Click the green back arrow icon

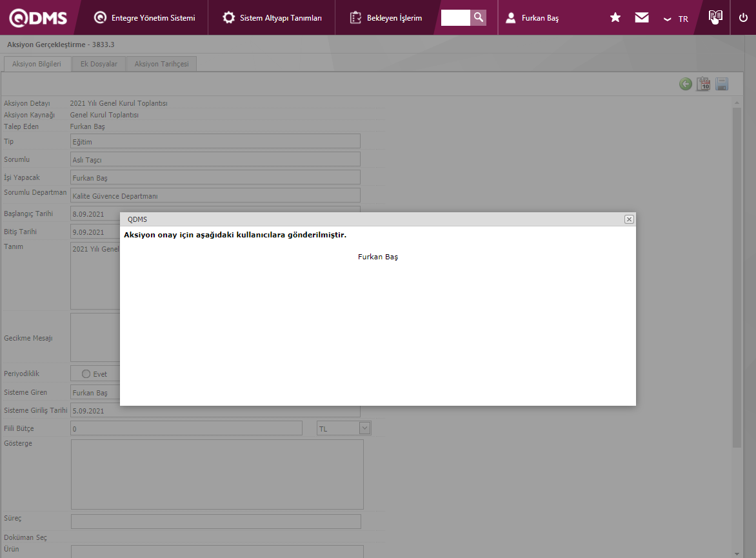pos(686,84)
